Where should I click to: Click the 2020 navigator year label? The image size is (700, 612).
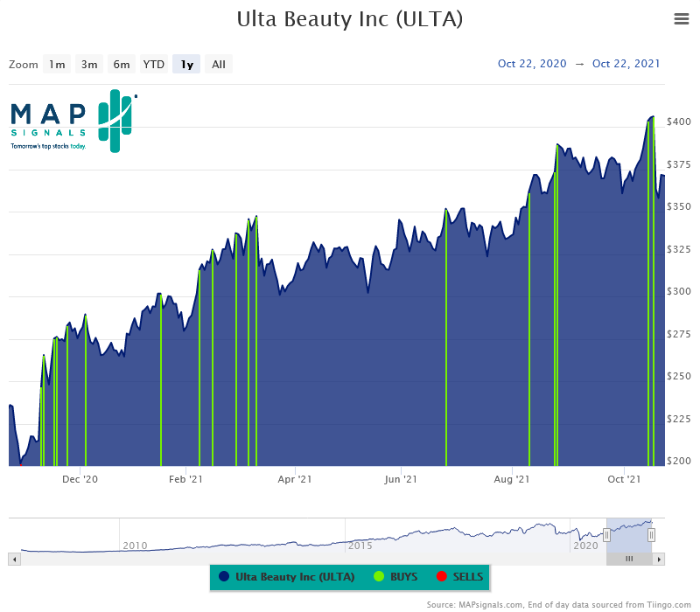coord(585,546)
